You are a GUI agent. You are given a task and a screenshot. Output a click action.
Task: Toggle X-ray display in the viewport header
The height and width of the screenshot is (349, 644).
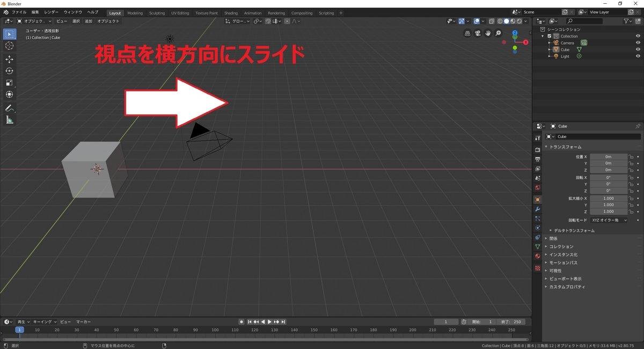(x=492, y=21)
